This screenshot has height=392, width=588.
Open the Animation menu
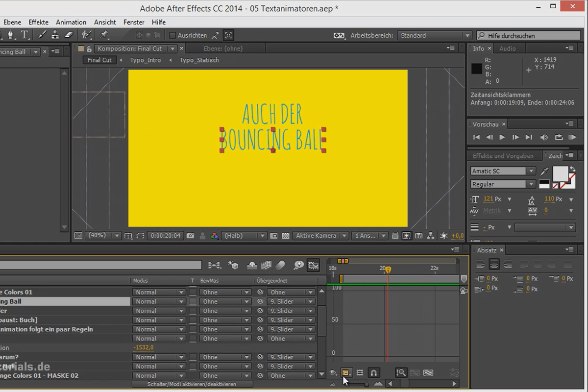tap(71, 22)
